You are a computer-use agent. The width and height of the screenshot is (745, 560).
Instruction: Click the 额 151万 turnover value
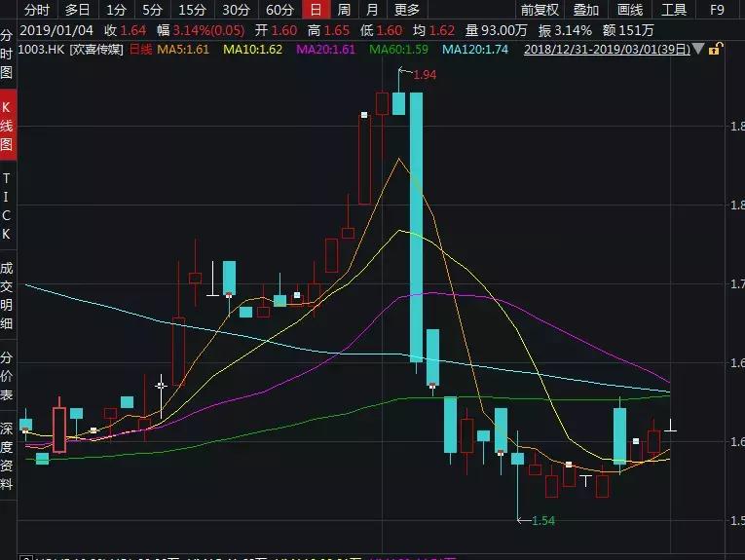click(628, 31)
